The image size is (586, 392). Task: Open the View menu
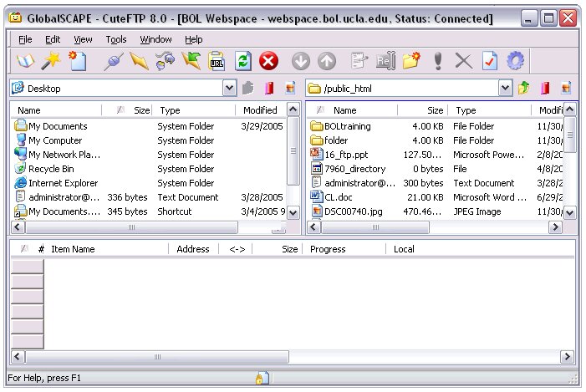pos(83,39)
